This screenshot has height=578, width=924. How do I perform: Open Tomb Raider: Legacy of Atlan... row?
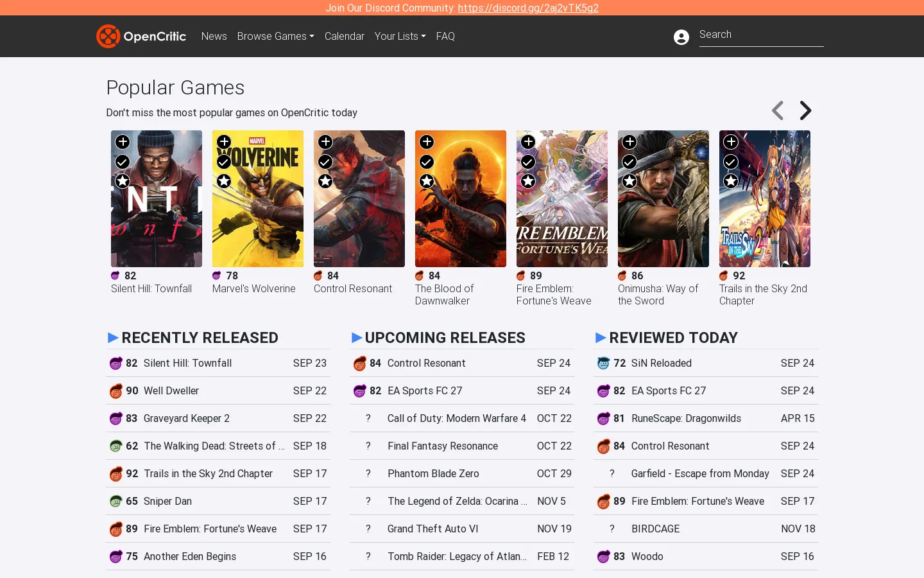pos(462,557)
